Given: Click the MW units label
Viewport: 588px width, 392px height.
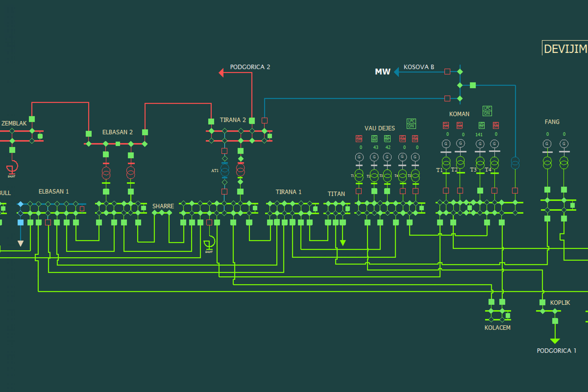Looking at the screenshot, I should click(x=382, y=72).
